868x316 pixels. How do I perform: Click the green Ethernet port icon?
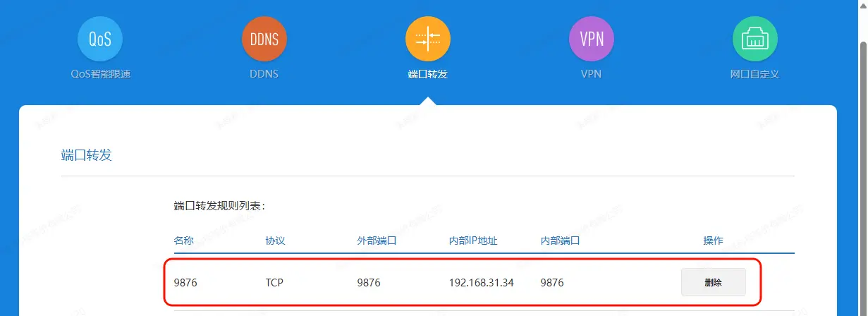754,39
